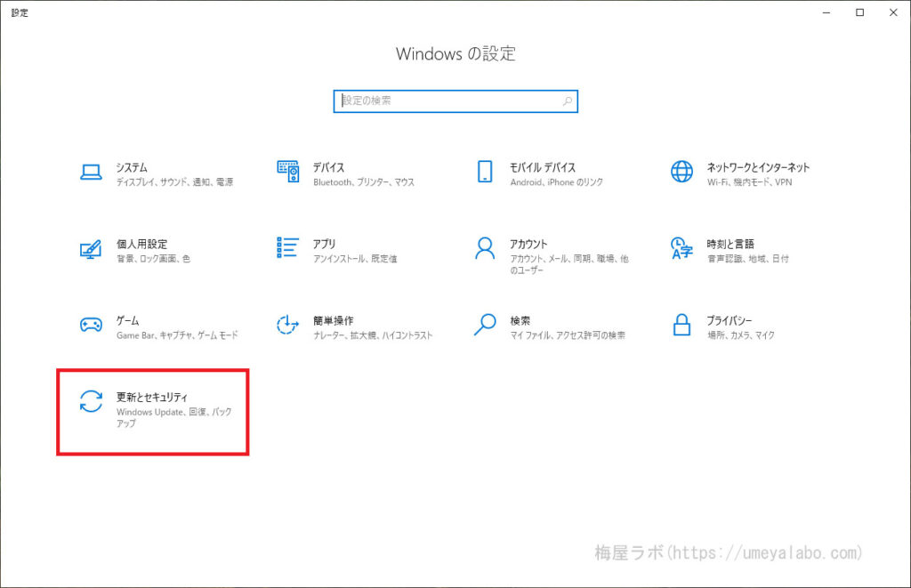911x588 pixels.
Task: Click アンインストール、既定値 description
Action: [x=355, y=259]
